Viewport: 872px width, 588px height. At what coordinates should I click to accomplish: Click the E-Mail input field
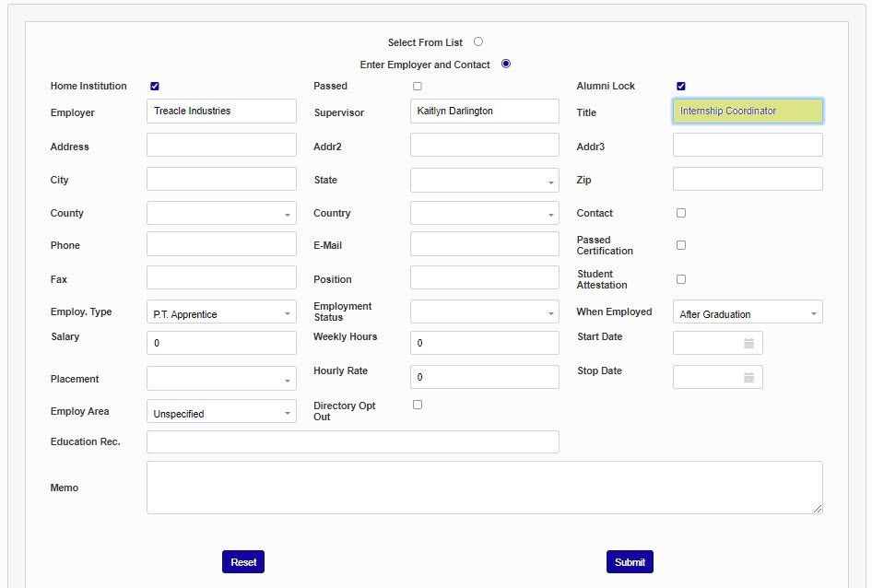pyautogui.click(x=484, y=244)
